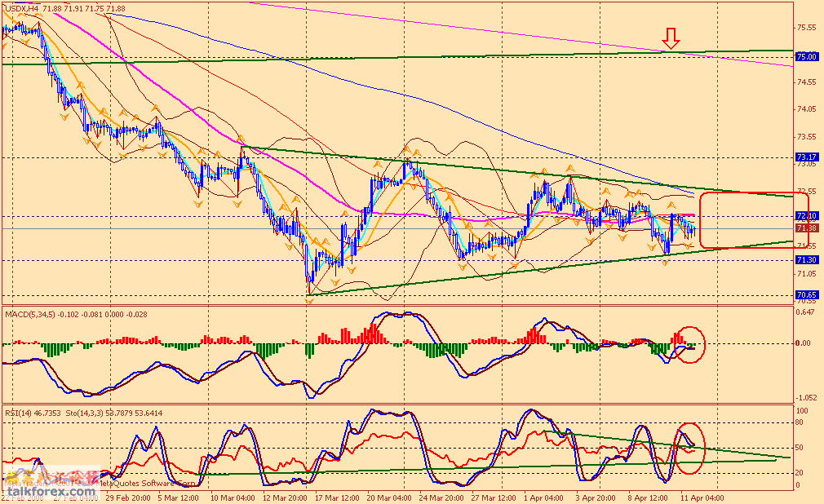Click the 12 Mar 20:00 time label
The width and height of the screenshot is (824, 504).
click(285, 497)
